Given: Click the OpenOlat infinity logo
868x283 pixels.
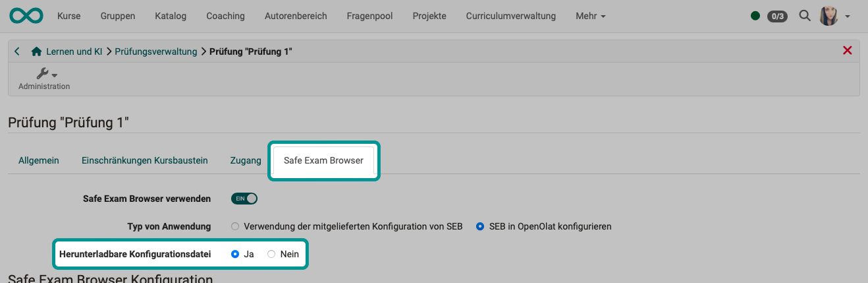Looking at the screenshot, I should point(26,16).
